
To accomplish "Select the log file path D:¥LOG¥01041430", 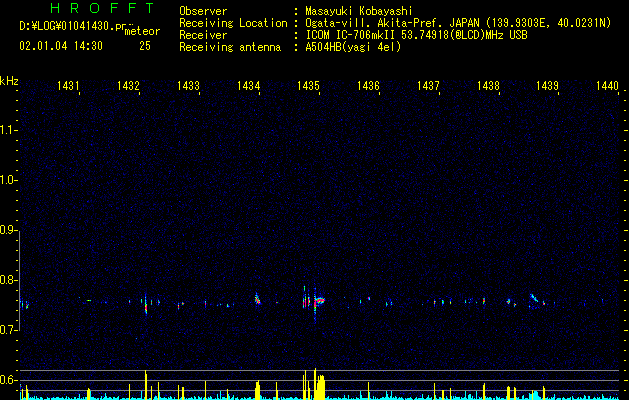I will click(x=71, y=26).
